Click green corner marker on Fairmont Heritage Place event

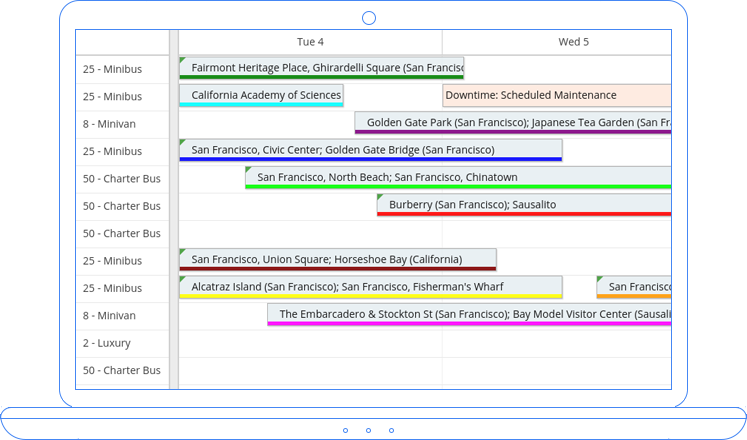[x=182, y=60]
